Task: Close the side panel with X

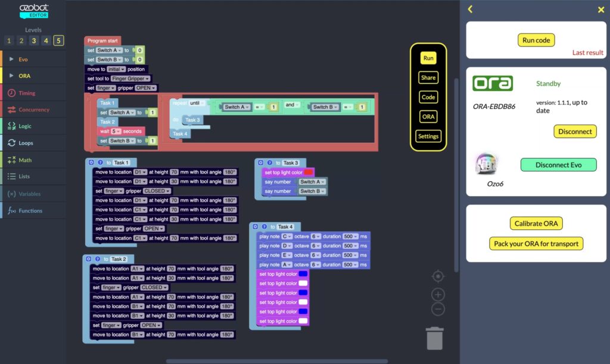Action: [x=600, y=10]
